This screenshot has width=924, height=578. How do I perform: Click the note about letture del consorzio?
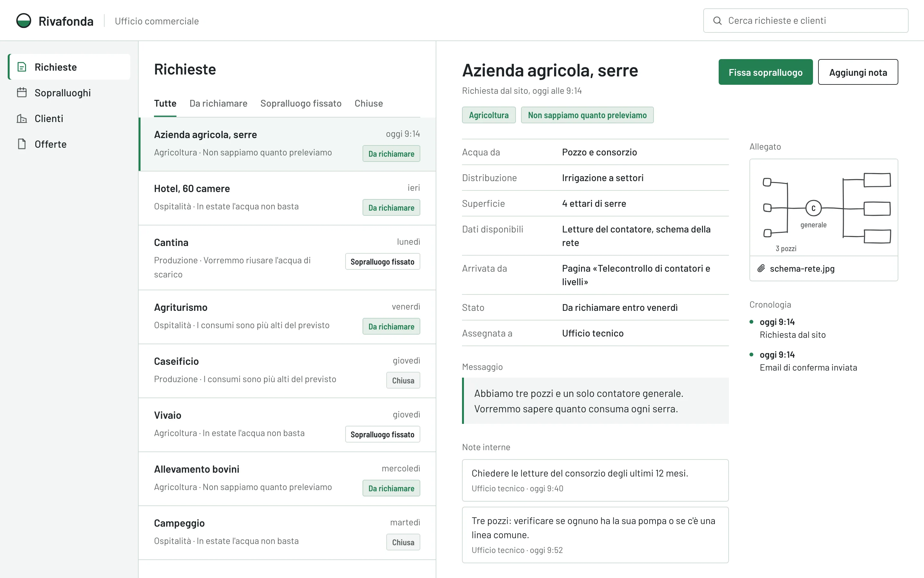click(x=595, y=480)
